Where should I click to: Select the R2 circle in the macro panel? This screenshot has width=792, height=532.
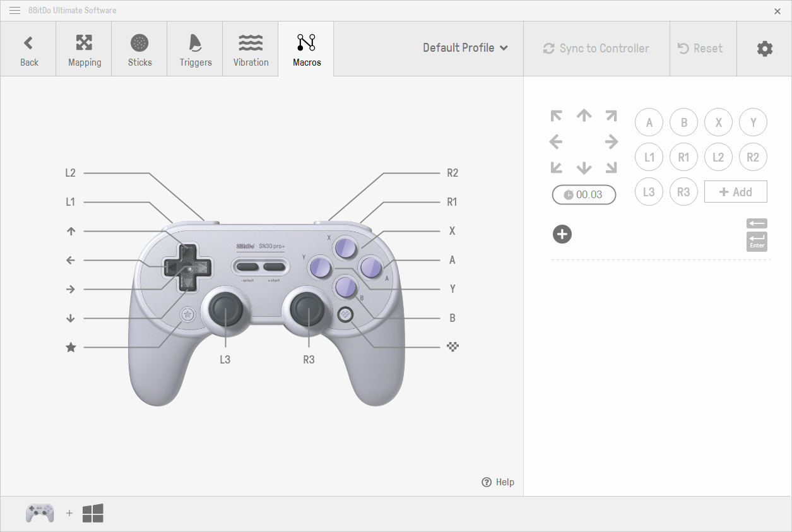tap(753, 157)
